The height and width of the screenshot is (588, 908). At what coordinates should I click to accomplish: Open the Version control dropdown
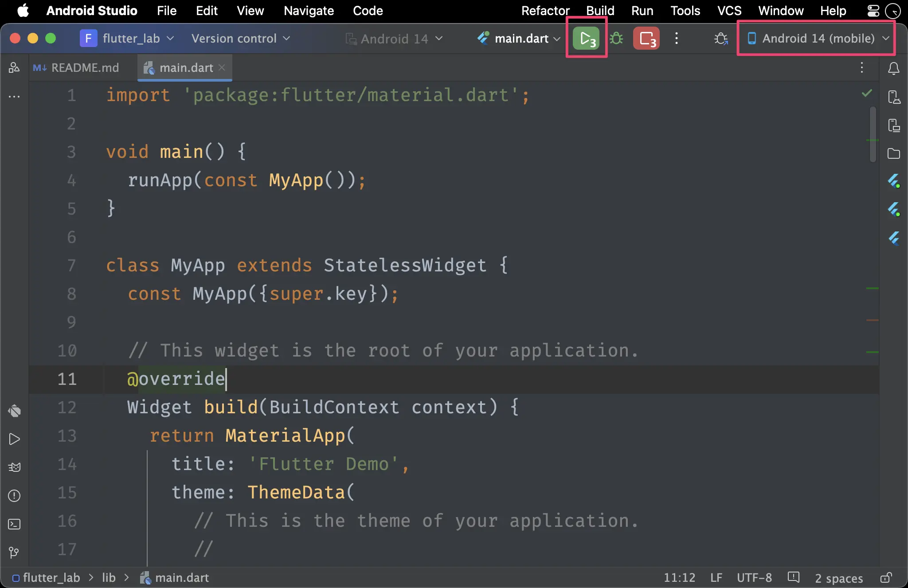[241, 39]
